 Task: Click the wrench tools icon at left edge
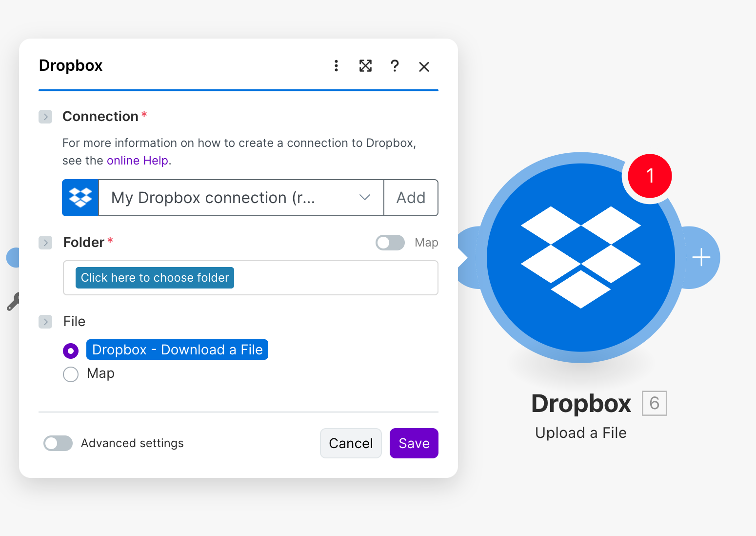(13, 301)
